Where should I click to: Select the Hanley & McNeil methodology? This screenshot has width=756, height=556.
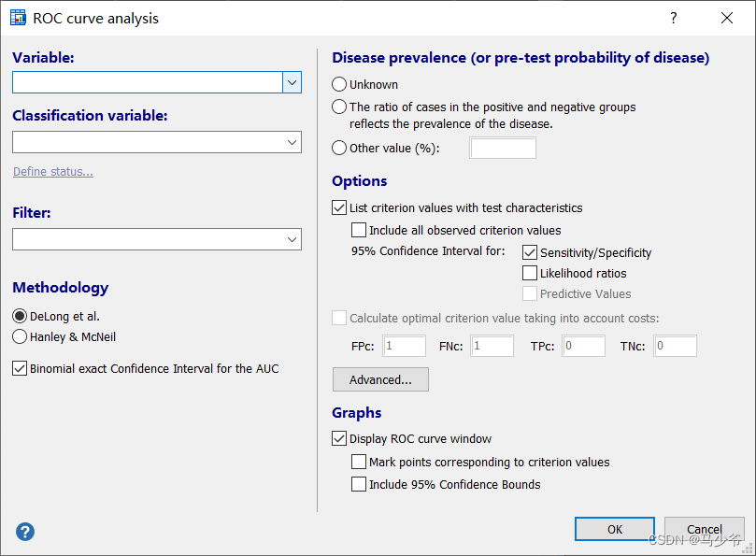click(20, 336)
